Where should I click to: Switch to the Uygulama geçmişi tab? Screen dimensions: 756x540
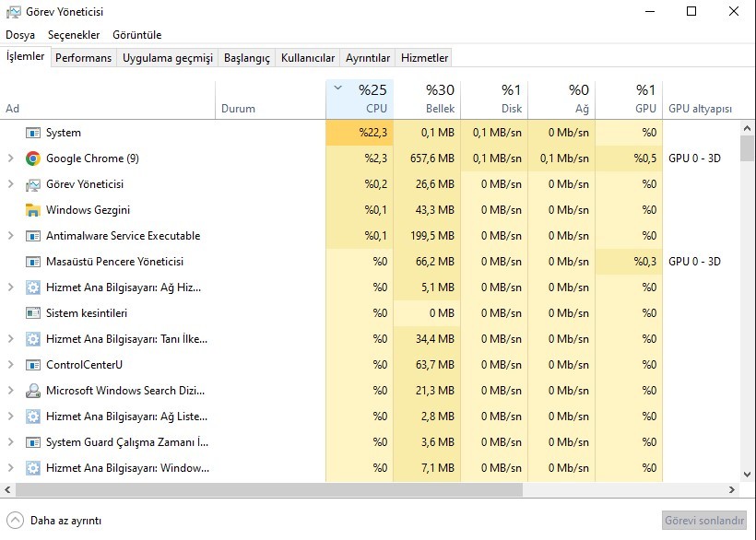[x=167, y=58]
